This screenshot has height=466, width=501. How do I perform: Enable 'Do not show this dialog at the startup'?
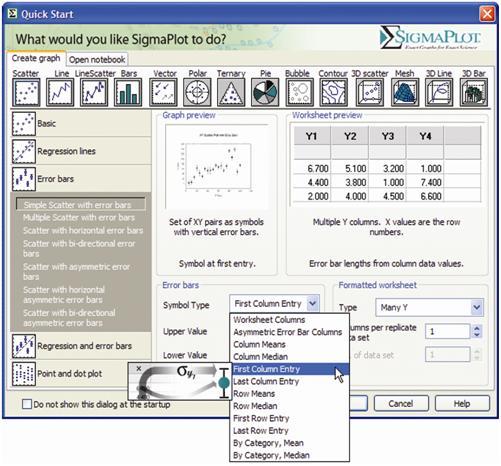(x=27, y=404)
